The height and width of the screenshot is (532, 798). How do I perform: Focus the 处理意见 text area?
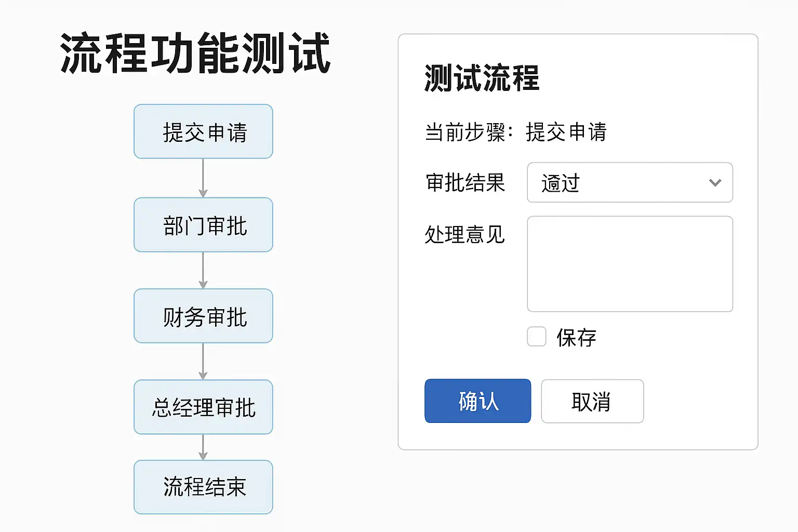point(629,264)
